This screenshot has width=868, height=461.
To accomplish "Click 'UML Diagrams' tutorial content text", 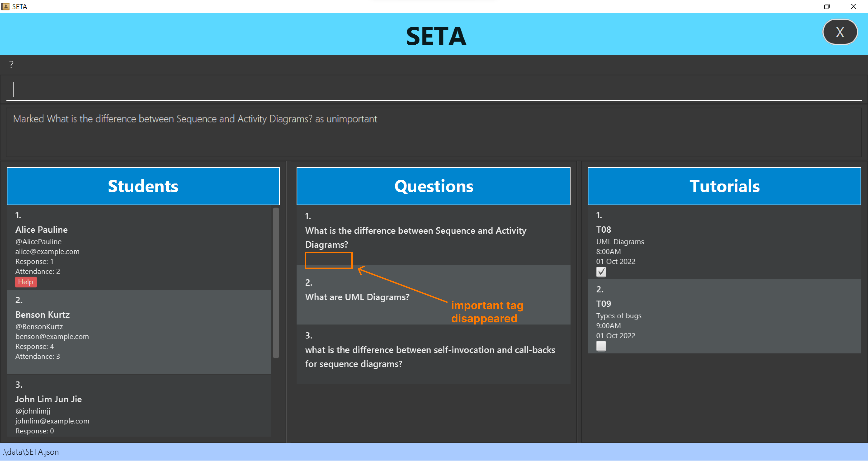I will click(620, 242).
